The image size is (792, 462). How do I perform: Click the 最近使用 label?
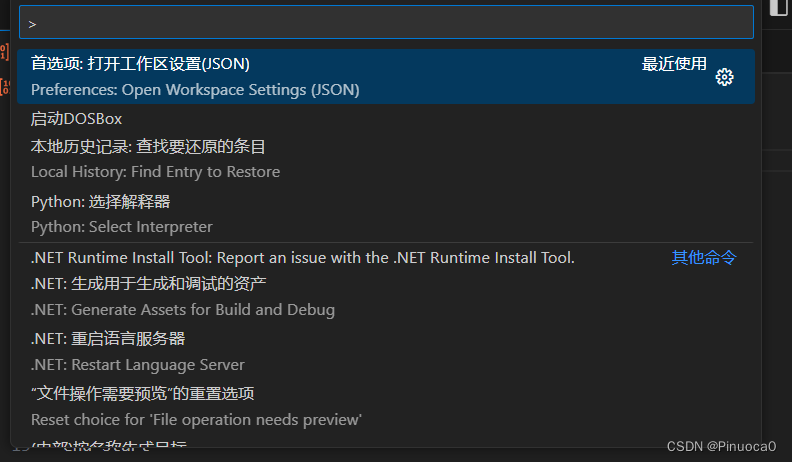point(674,64)
